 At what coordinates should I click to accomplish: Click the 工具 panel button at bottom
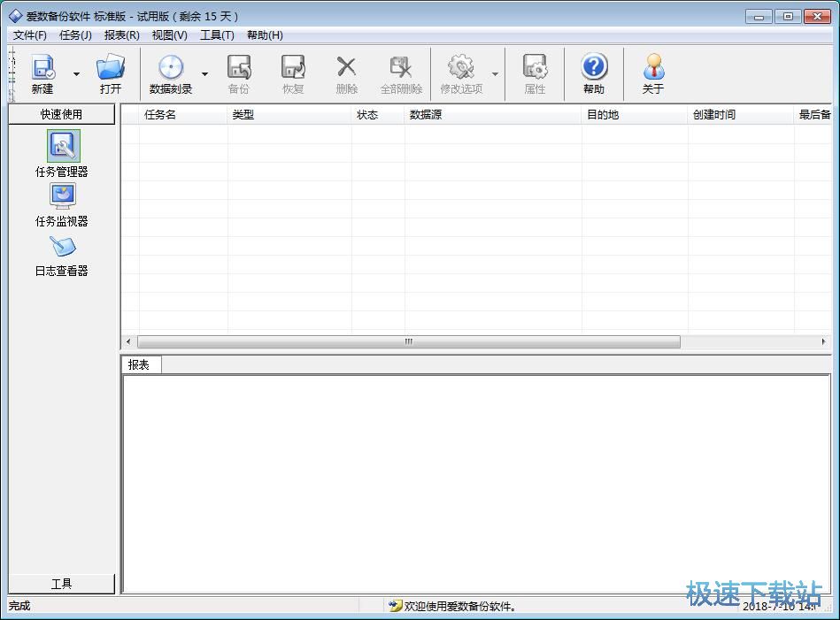[x=62, y=584]
